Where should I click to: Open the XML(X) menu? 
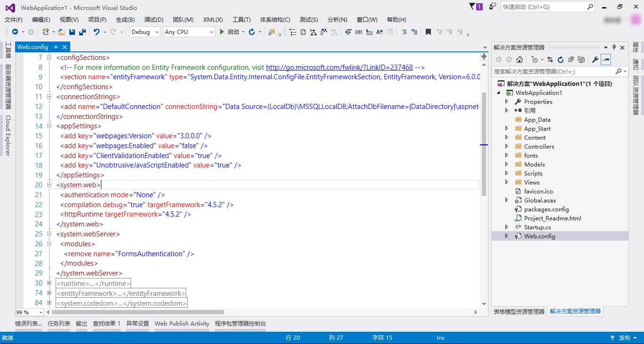click(x=213, y=19)
